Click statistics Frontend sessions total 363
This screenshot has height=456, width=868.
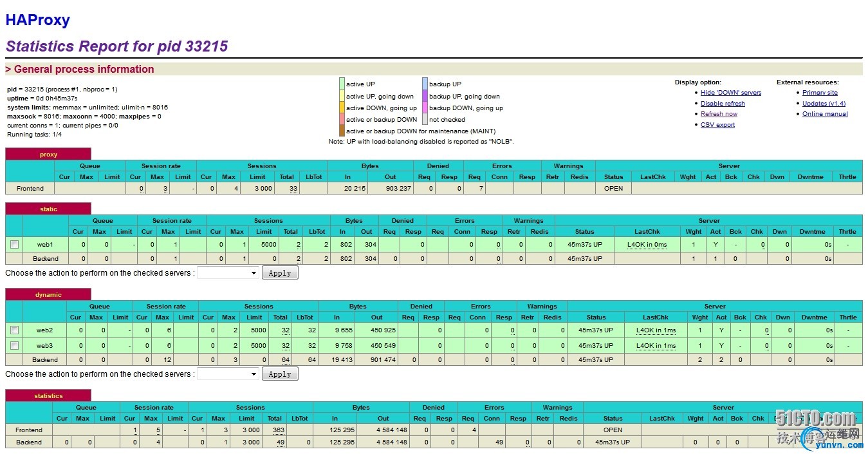click(x=278, y=430)
